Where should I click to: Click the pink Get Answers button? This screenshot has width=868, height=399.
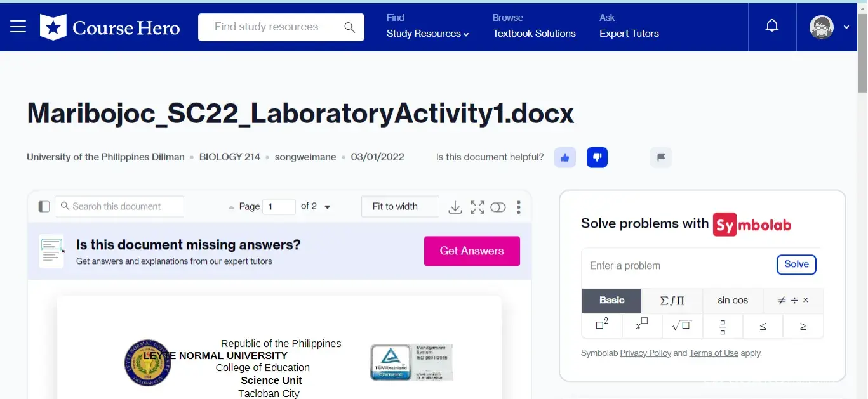point(472,251)
